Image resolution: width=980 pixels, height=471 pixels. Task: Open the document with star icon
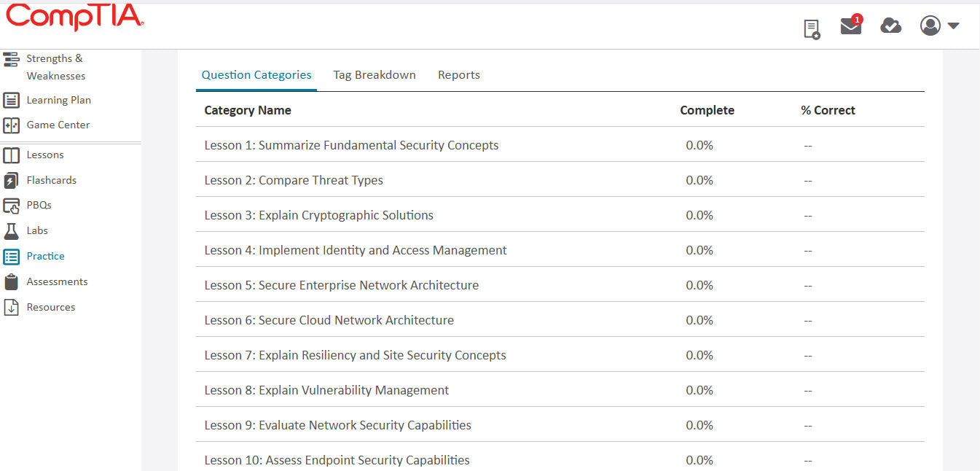point(811,28)
